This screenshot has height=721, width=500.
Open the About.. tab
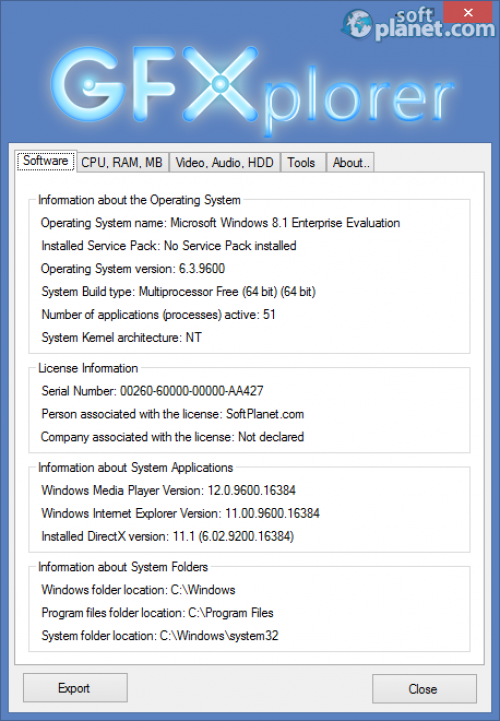pyautogui.click(x=351, y=162)
